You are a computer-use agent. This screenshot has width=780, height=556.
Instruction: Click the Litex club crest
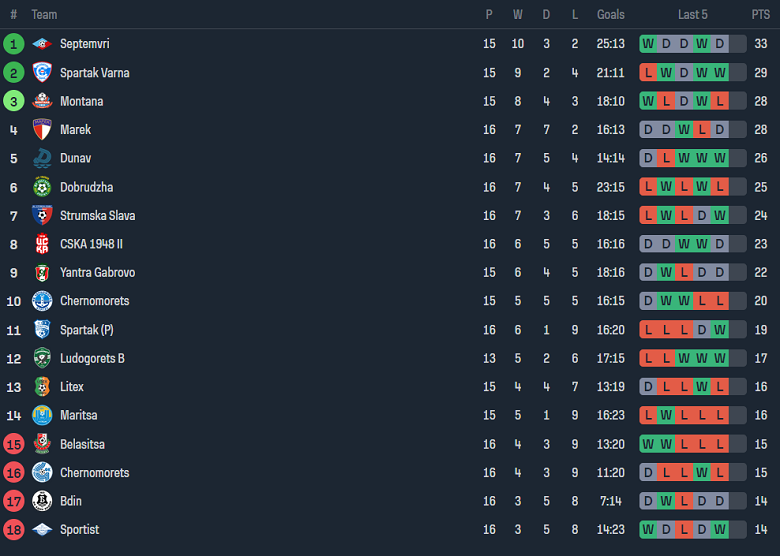(x=41, y=387)
